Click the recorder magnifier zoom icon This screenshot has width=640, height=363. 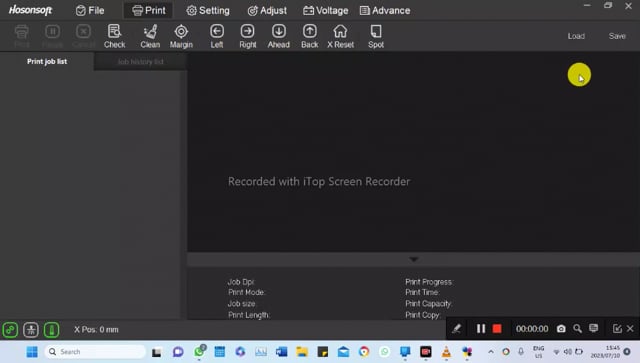tap(577, 329)
